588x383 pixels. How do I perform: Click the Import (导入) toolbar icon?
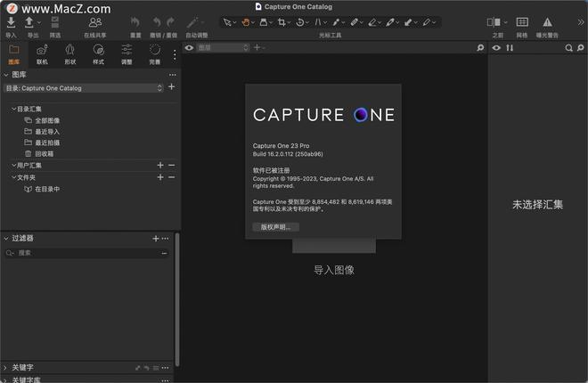12,22
